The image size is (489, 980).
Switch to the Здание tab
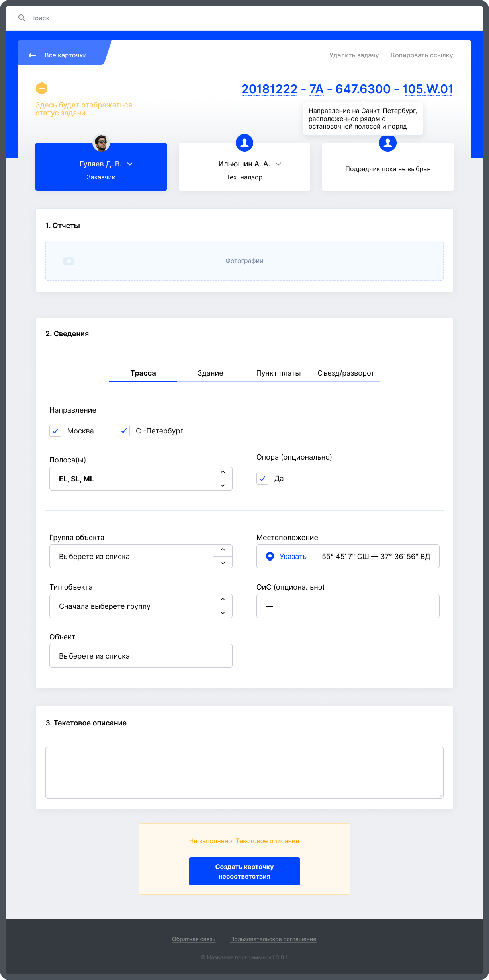point(210,373)
